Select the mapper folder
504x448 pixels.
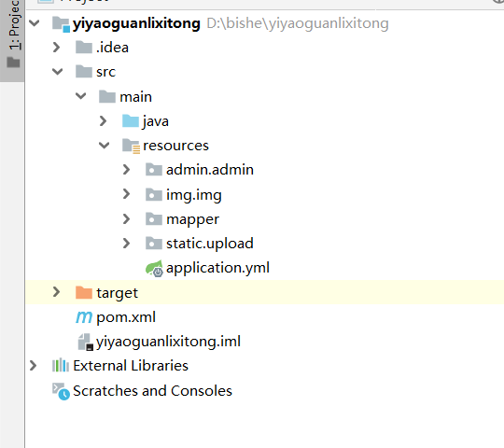coord(192,219)
